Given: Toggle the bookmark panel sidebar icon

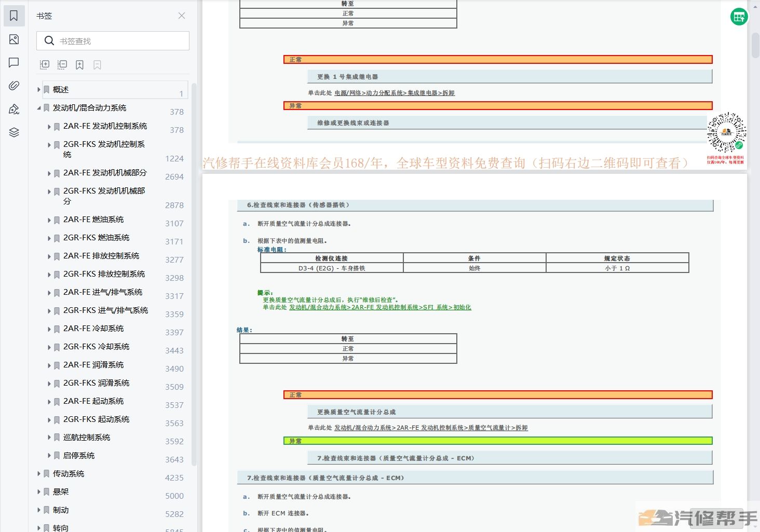Looking at the screenshot, I should click(14, 16).
